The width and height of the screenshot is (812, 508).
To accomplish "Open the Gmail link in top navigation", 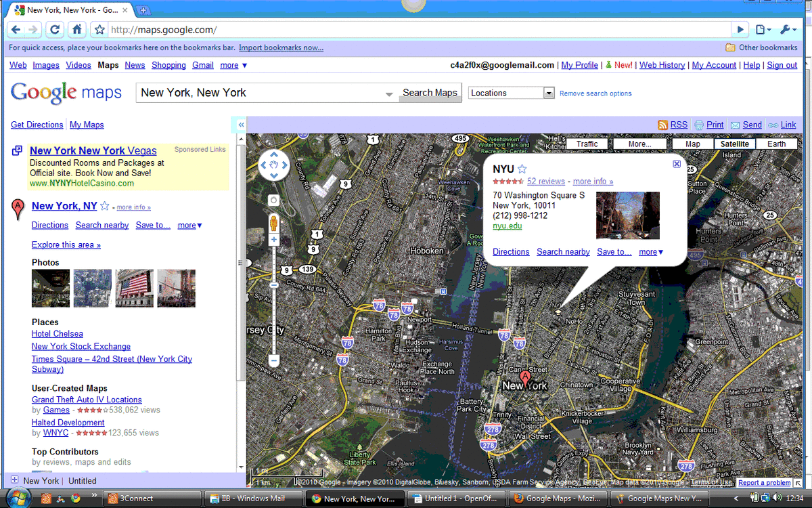I will tap(202, 65).
